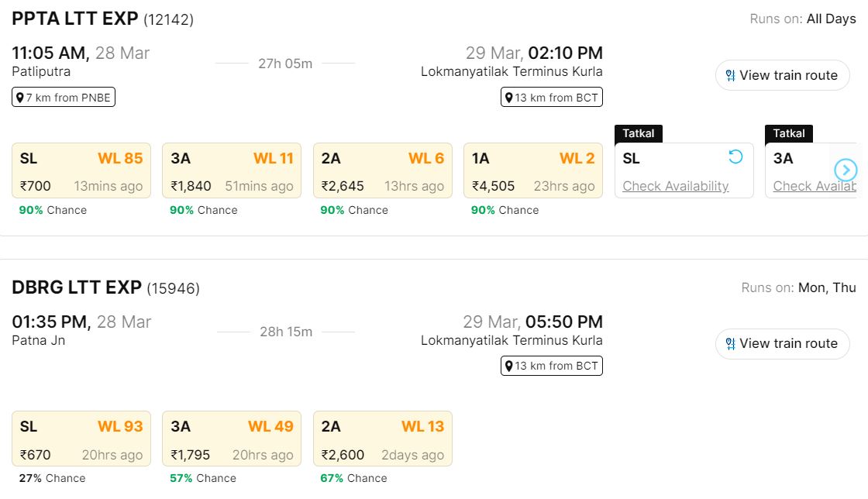The height and width of the screenshot is (499, 868).
Task: Check Availability for Tatkal SL class
Action: tap(676, 186)
